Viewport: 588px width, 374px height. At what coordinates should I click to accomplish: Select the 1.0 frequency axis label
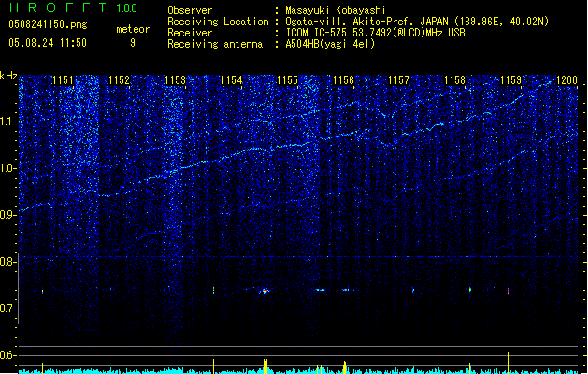point(8,168)
